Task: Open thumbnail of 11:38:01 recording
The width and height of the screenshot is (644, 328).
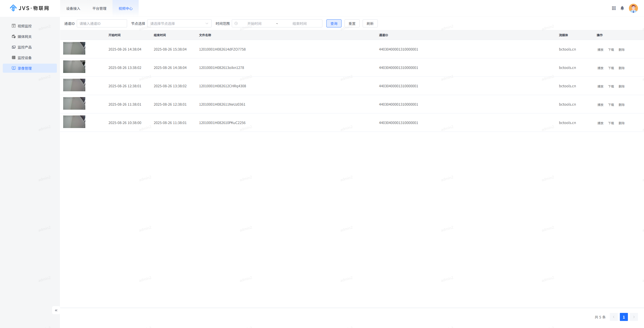Action: pyautogui.click(x=74, y=103)
